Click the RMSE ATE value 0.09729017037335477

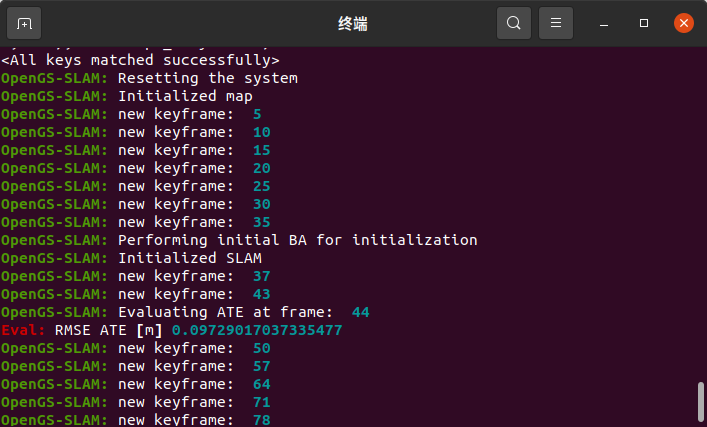257,330
